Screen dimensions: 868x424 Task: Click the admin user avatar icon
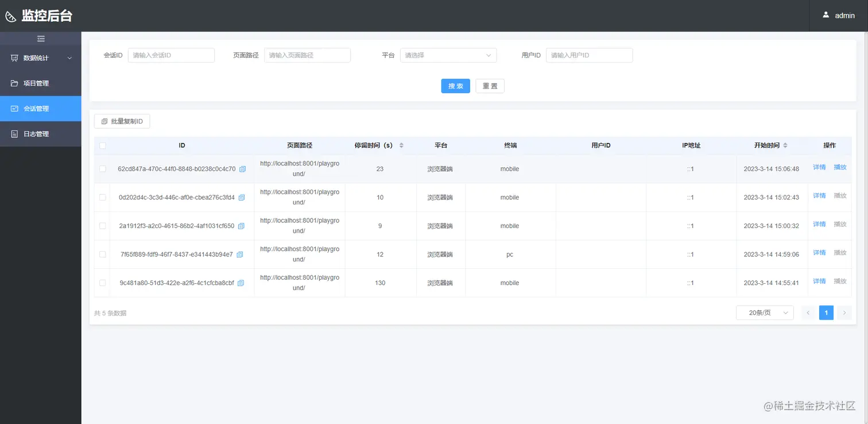[826, 15]
